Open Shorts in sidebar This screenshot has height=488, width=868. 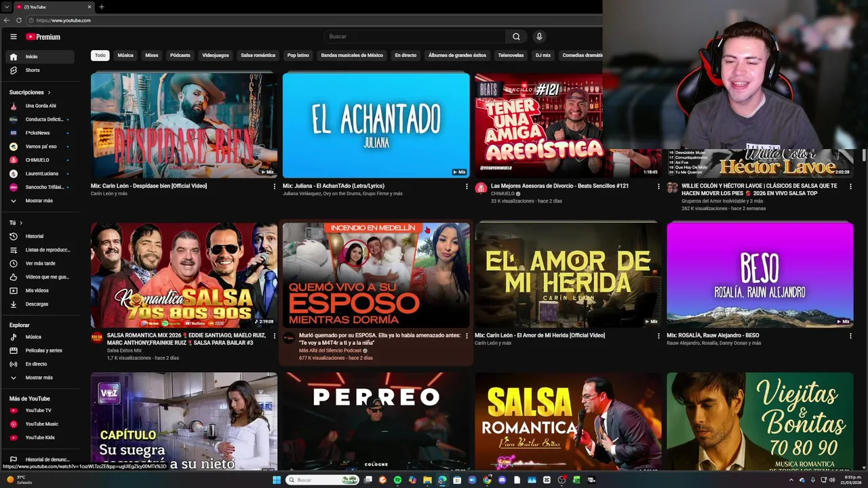click(41, 70)
